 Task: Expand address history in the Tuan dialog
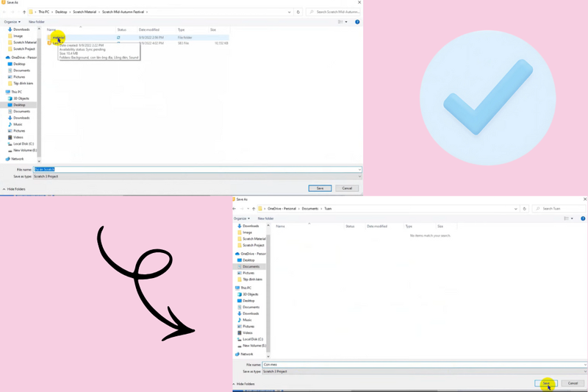tap(516, 209)
